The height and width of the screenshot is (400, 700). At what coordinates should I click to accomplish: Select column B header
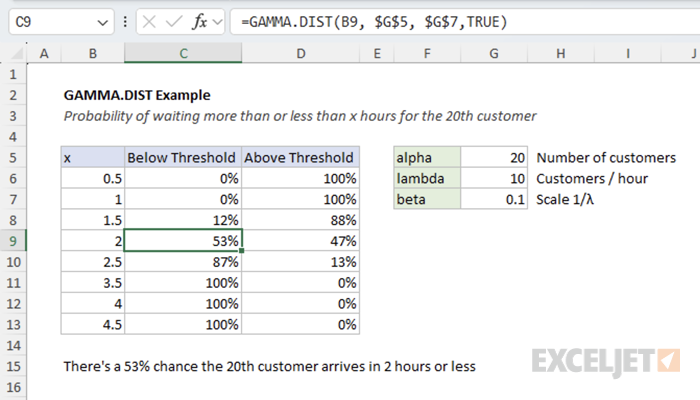point(92,54)
